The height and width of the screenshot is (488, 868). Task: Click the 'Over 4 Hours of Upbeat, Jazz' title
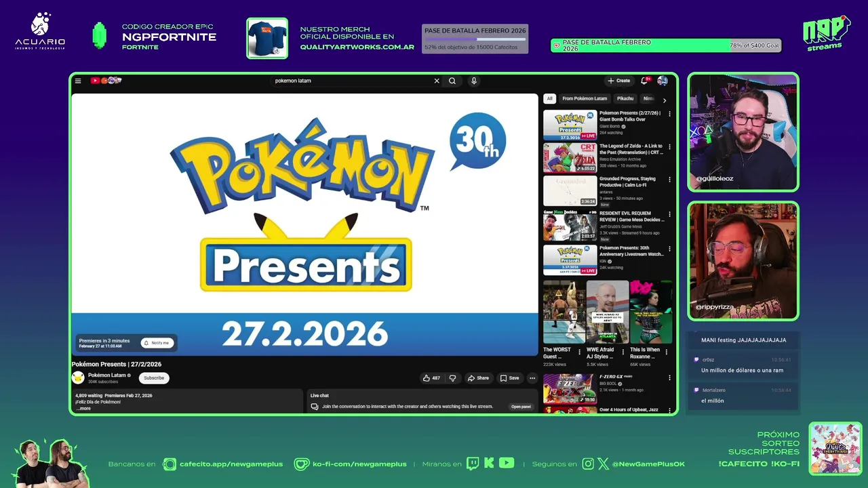point(629,410)
